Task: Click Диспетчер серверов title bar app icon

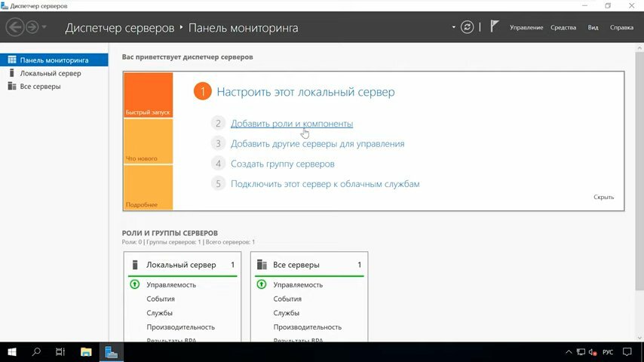Action: pyautogui.click(x=5, y=6)
